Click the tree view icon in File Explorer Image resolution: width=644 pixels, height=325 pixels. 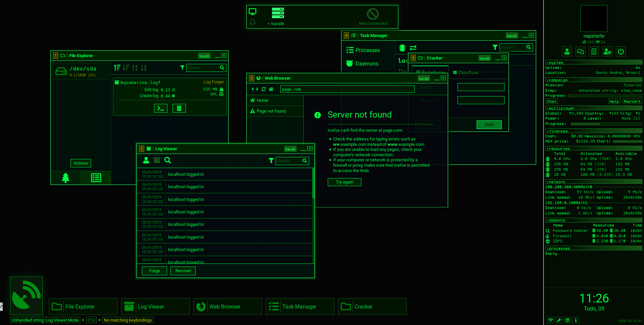coord(66,178)
